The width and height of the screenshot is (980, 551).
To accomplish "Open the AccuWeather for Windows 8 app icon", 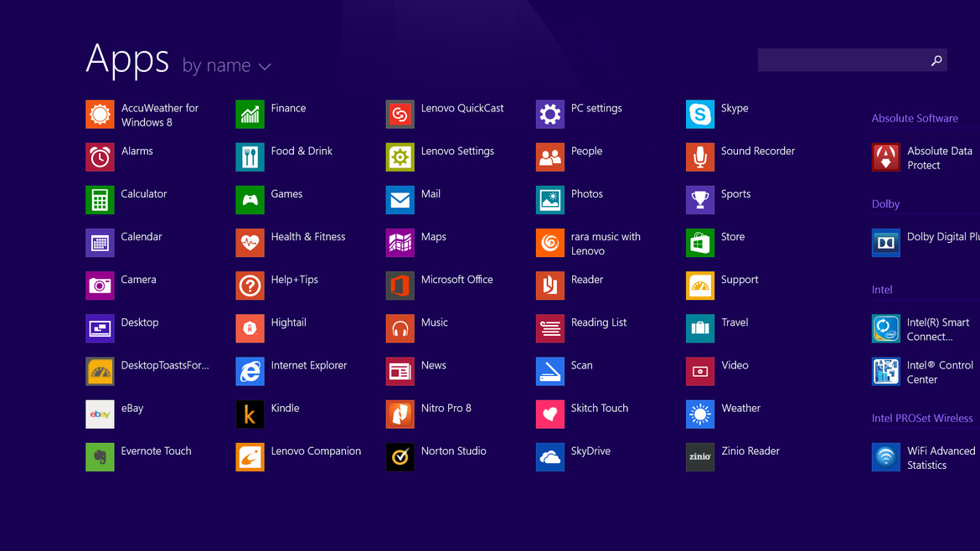I will (x=100, y=115).
